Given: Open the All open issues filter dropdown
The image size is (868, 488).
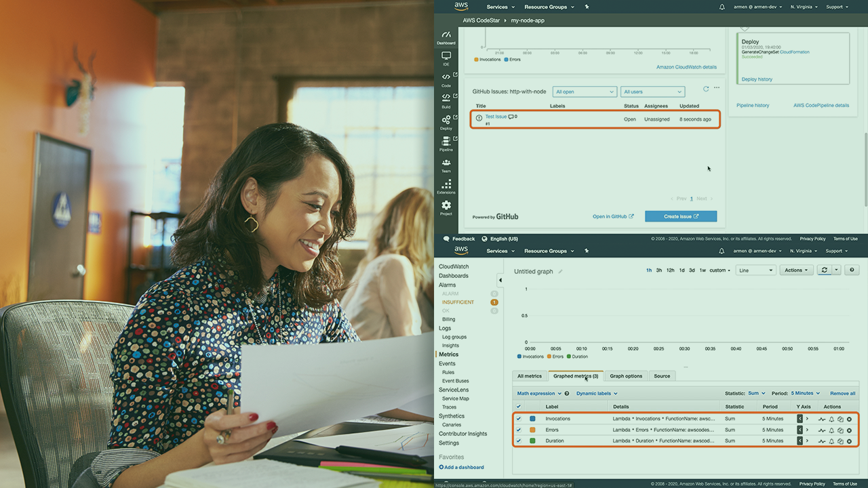Looking at the screenshot, I should coord(584,91).
